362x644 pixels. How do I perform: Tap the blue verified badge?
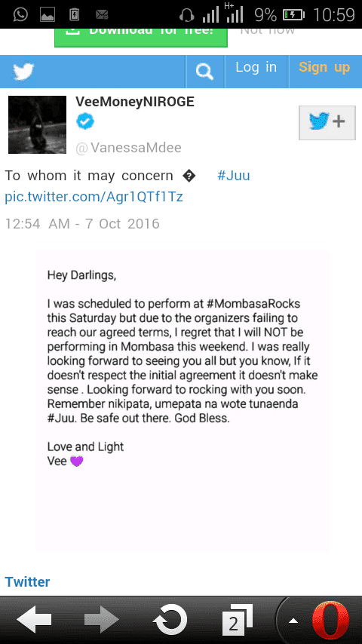[85, 122]
